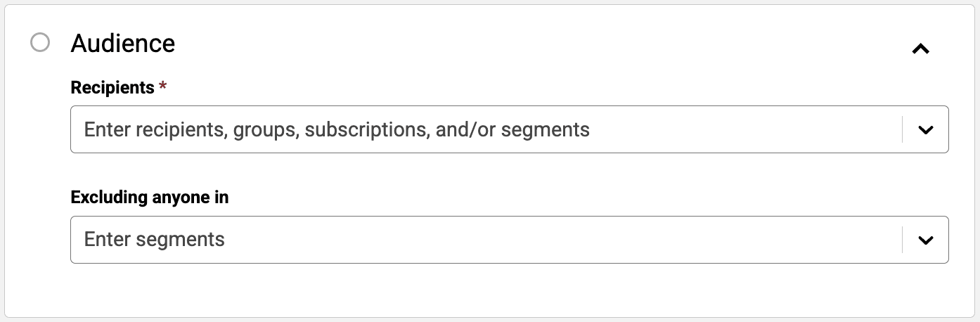The image size is (980, 322).
Task: Click the divider line in the segments box
Action: pos(902,240)
